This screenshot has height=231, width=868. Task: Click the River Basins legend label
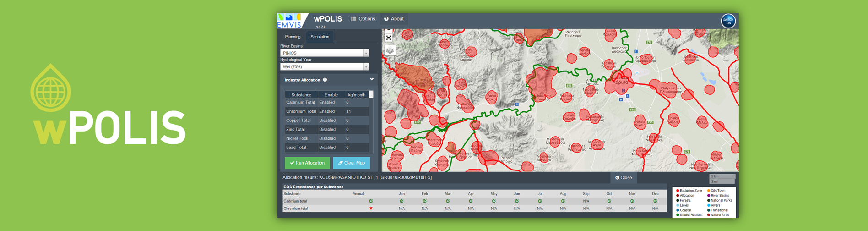point(720,196)
